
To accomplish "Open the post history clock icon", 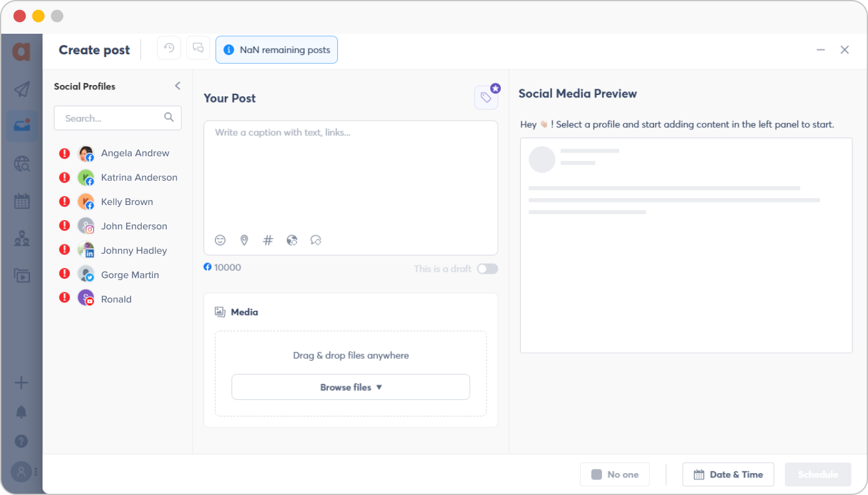I will point(169,48).
